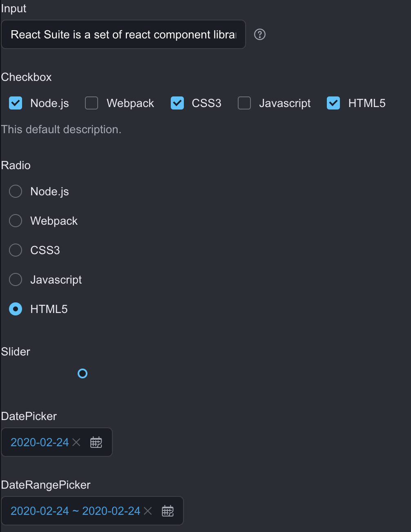Screen dimensions: 411x532
Task: Click the Slider handle
Action: 83,373
